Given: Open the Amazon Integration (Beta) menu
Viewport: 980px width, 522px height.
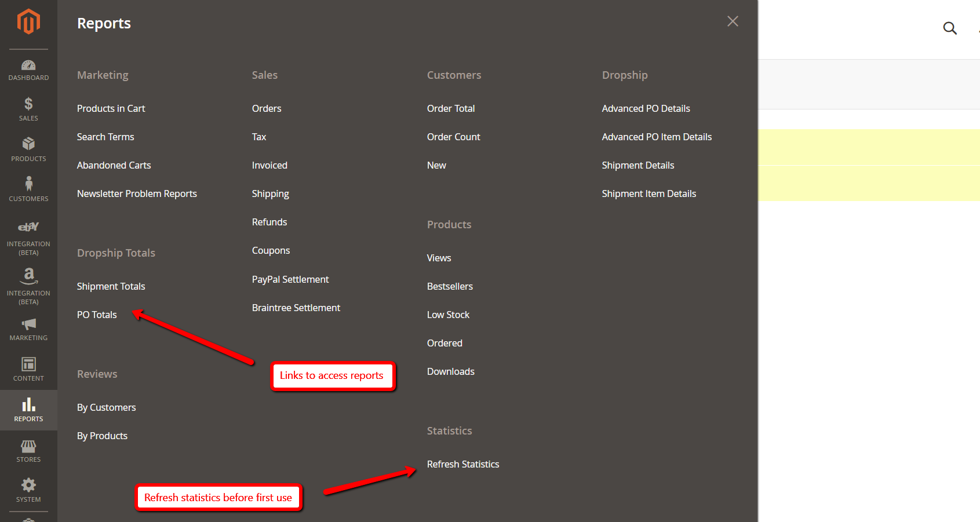Looking at the screenshot, I should point(28,286).
